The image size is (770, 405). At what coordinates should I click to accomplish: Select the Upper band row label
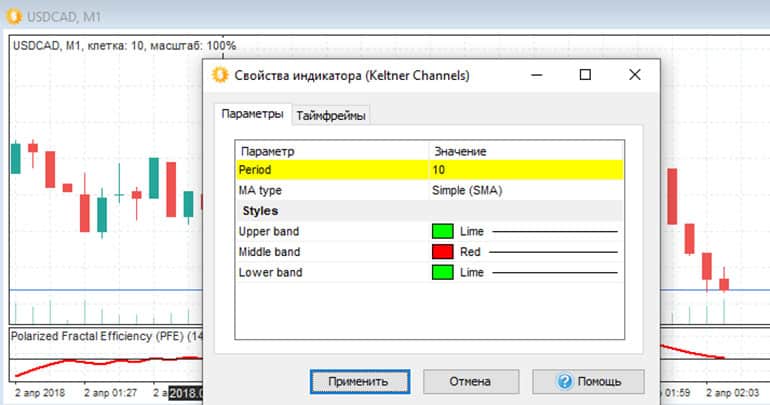click(269, 232)
